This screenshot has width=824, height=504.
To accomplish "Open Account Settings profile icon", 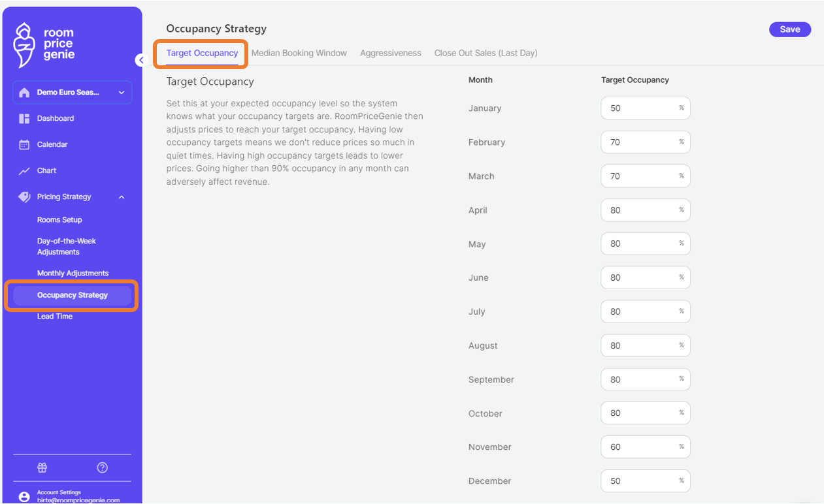I will pos(24,497).
